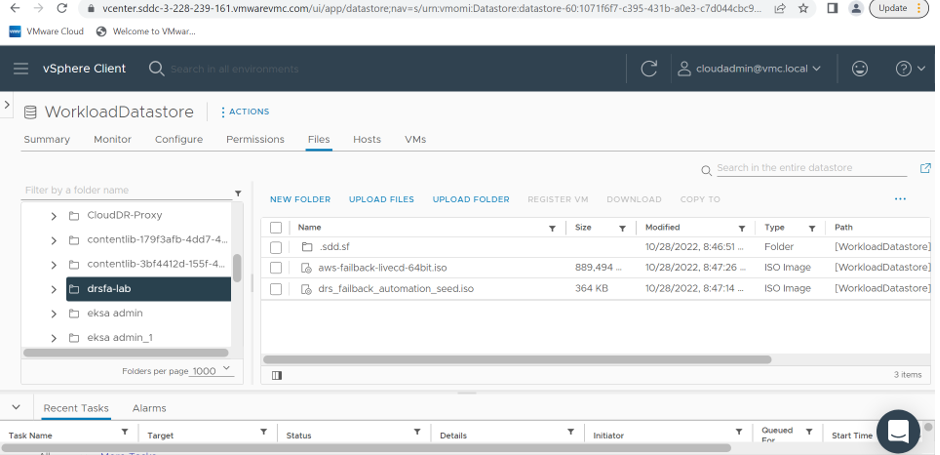Click the browser share icon

click(780, 8)
